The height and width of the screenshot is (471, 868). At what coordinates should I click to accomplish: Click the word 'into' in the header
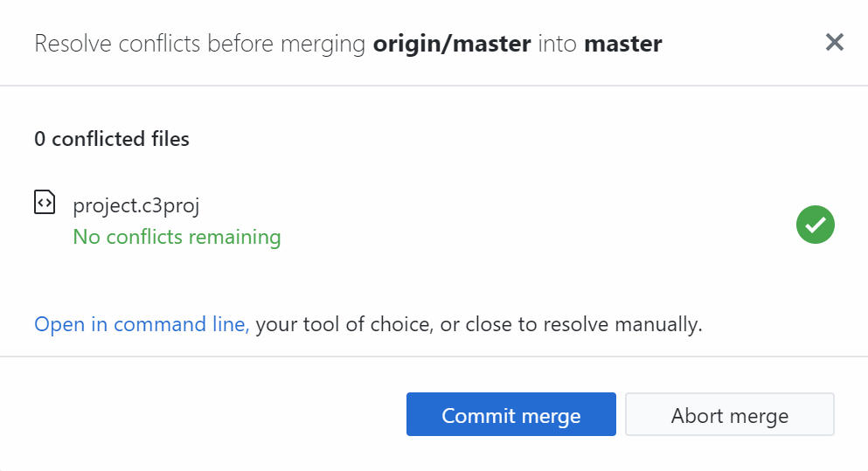tap(558, 44)
